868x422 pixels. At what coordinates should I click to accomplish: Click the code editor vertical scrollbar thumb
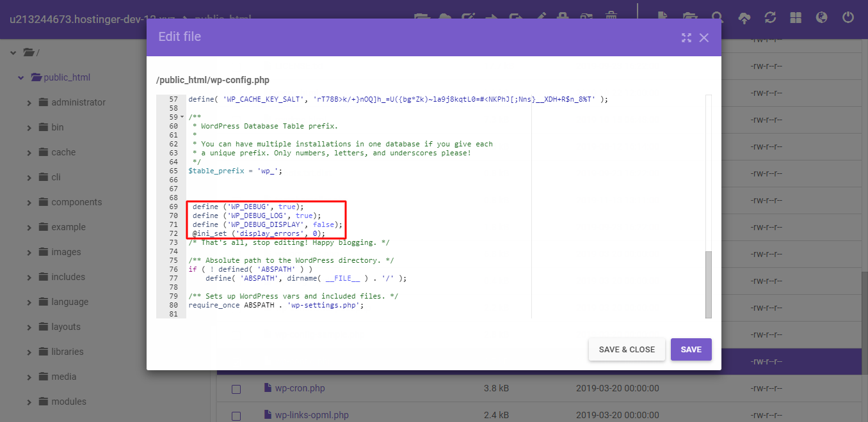[708, 284]
